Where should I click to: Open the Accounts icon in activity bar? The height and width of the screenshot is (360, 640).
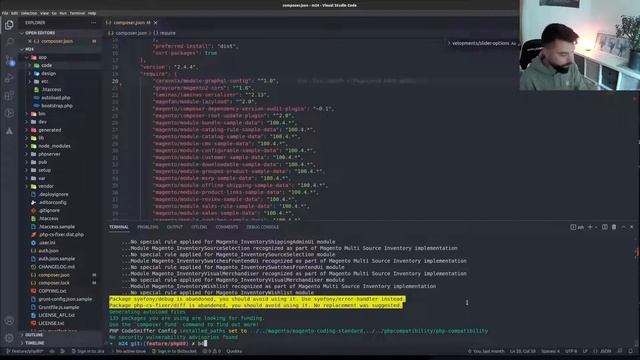9,321
